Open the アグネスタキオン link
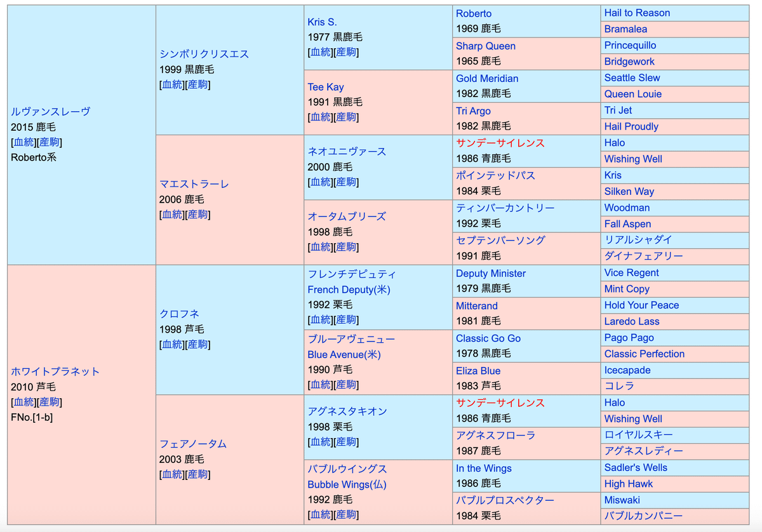The width and height of the screenshot is (762, 532). [x=347, y=411]
